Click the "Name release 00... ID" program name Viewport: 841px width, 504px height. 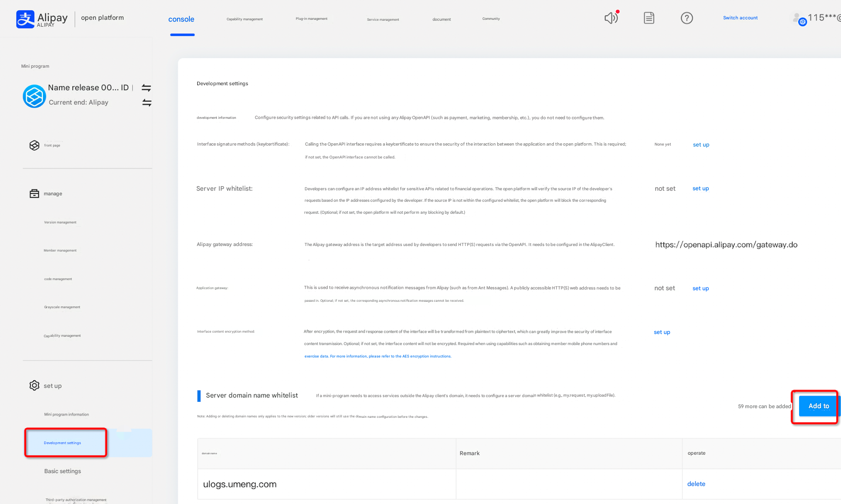point(88,88)
